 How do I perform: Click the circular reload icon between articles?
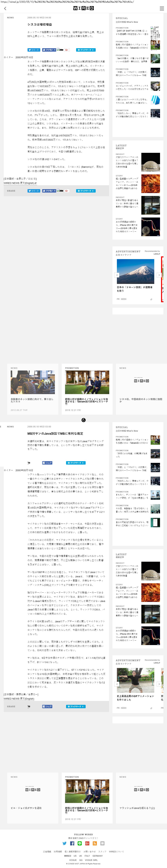click(x=83, y=420)
